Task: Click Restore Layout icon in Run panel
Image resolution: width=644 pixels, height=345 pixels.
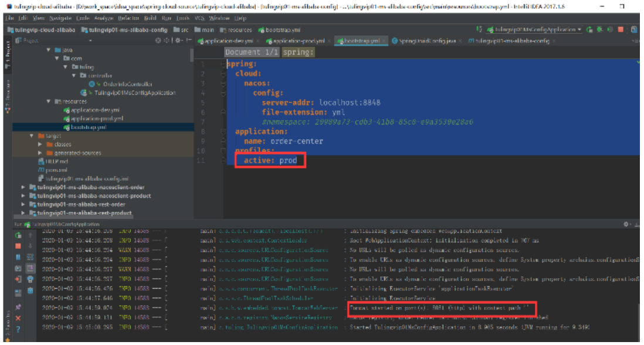Action: (x=18, y=293)
